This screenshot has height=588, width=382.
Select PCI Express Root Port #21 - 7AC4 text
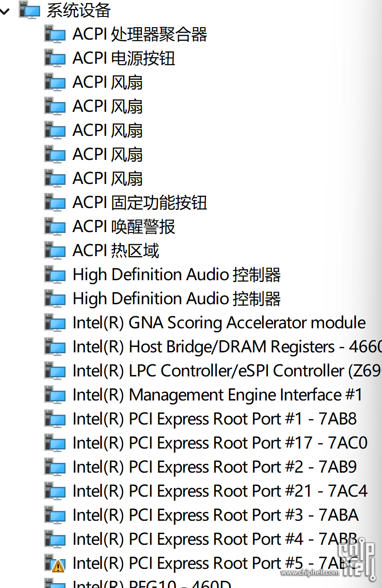tap(220, 491)
